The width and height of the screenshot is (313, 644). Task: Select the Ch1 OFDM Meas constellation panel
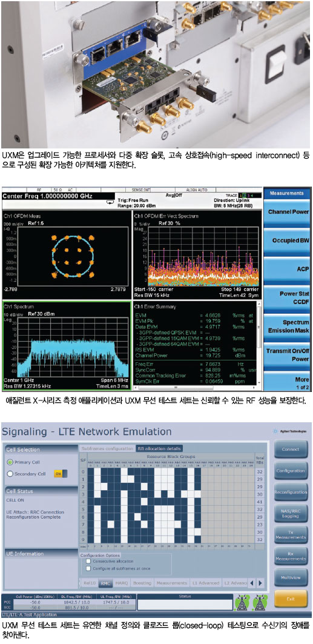click(x=67, y=254)
